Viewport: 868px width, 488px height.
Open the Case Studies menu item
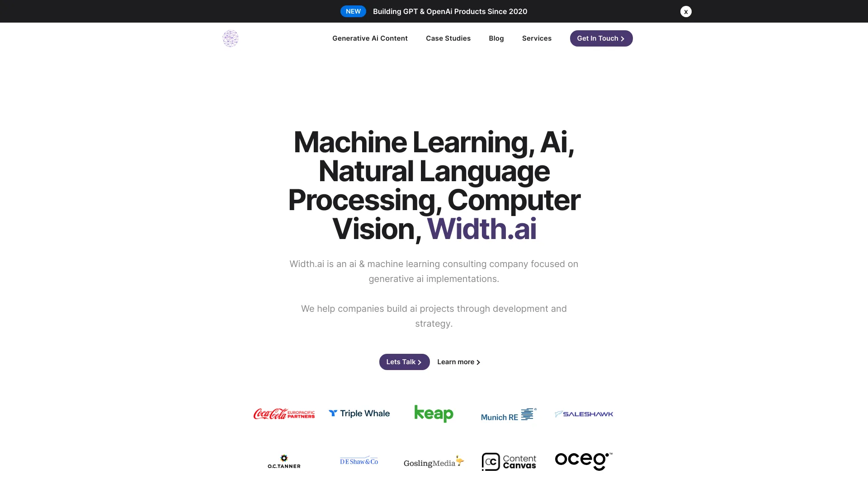point(448,38)
